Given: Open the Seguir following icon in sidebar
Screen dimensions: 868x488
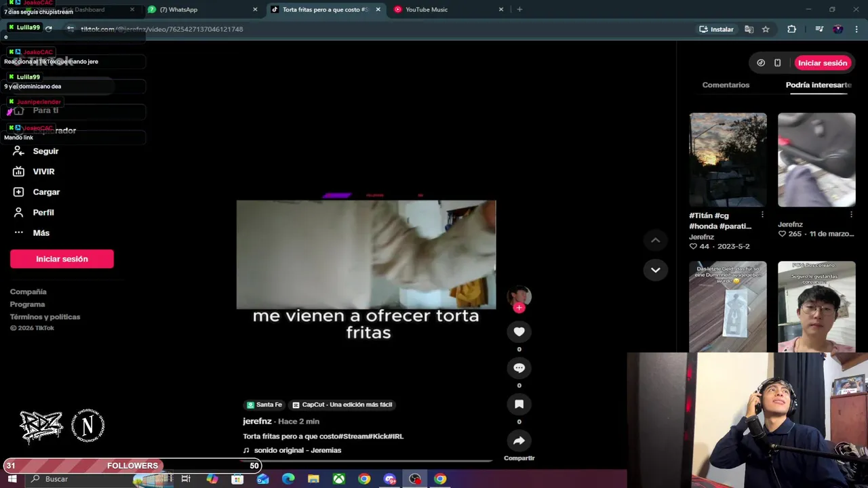Looking at the screenshot, I should pyautogui.click(x=19, y=151).
